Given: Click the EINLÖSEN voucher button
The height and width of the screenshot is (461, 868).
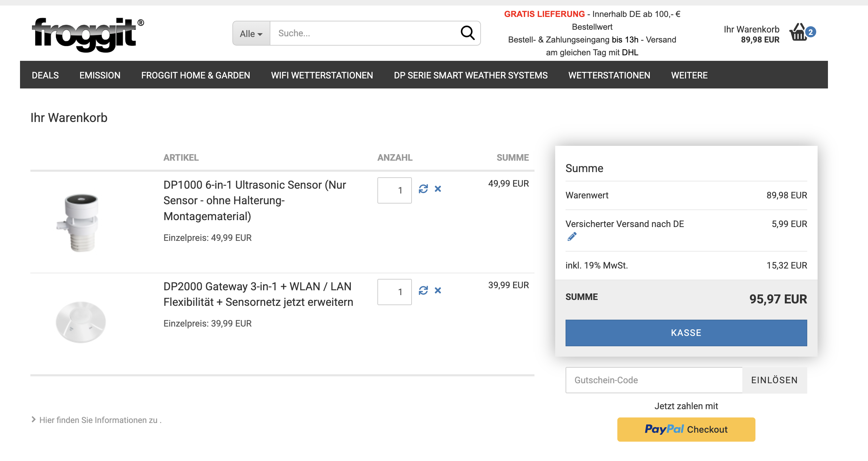Looking at the screenshot, I should (774, 380).
